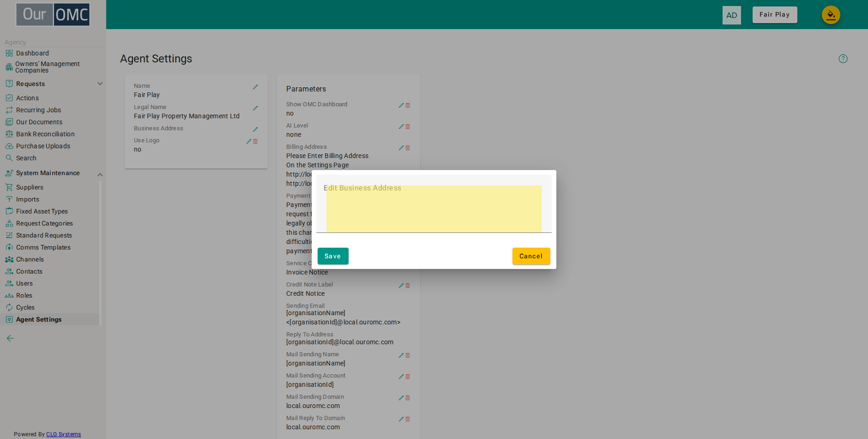This screenshot has height=439, width=868.
Task: Delete the Billing Address parameter
Action: (408, 148)
